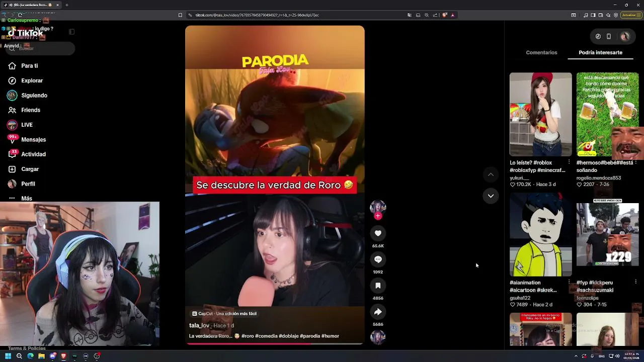
Task: Open the profile avatar in top-right pill
Action: click(x=625, y=36)
